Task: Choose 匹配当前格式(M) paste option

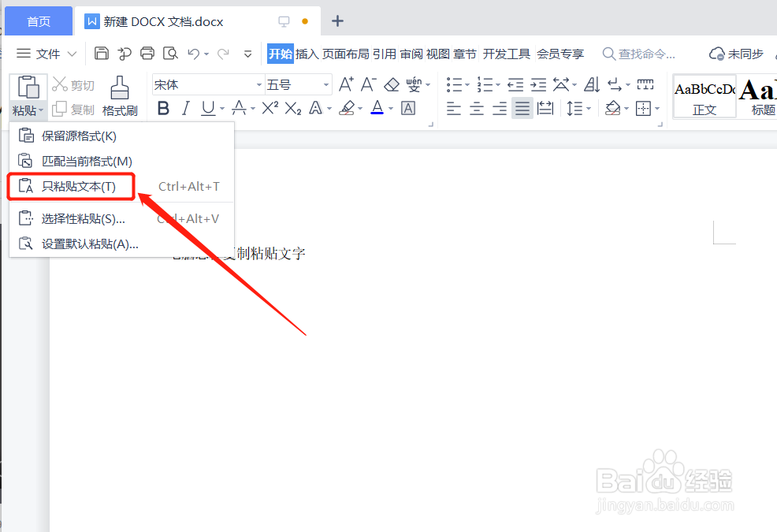Action: tap(121, 161)
